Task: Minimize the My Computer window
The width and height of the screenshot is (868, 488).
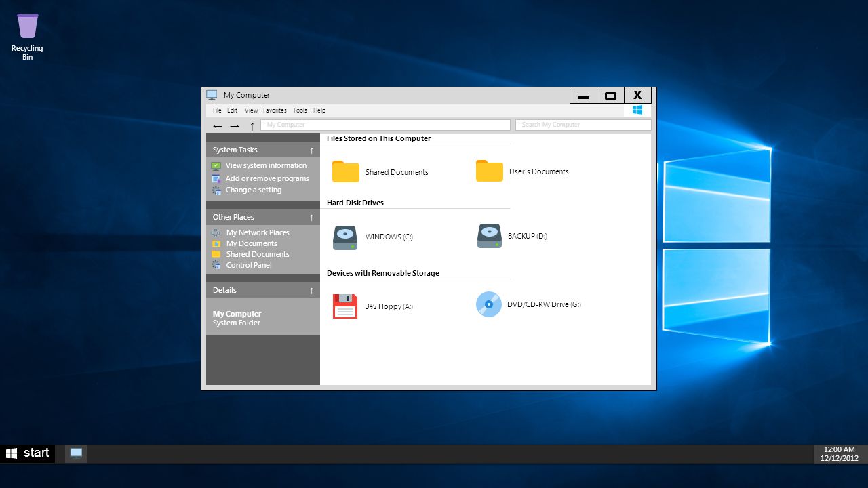Action: tap(583, 96)
